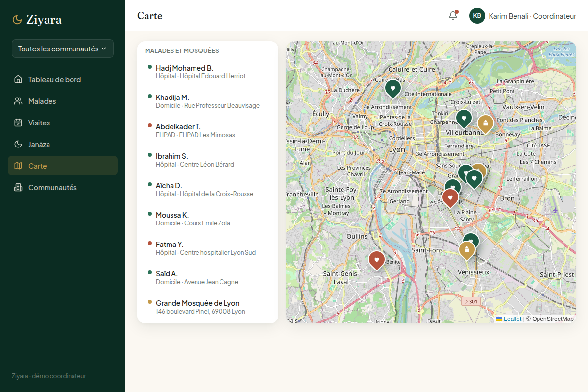Select Moussa K. on Cours Émile Zola
This screenshot has width=588, height=392.
pos(208,219)
